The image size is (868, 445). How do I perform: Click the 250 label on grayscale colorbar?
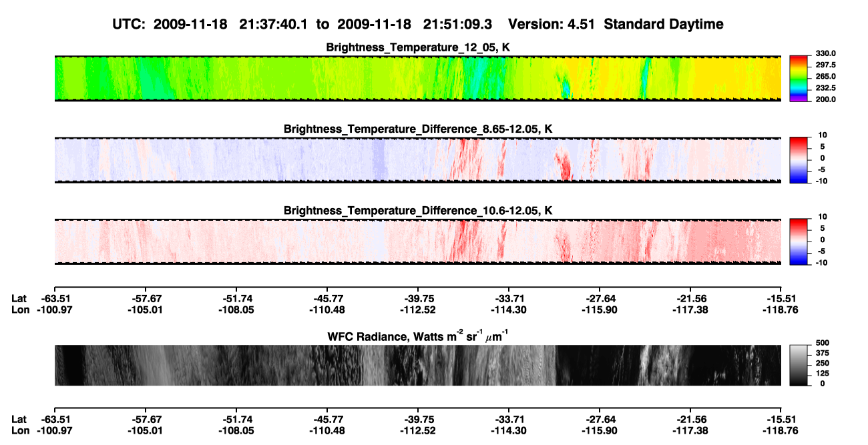point(823,363)
